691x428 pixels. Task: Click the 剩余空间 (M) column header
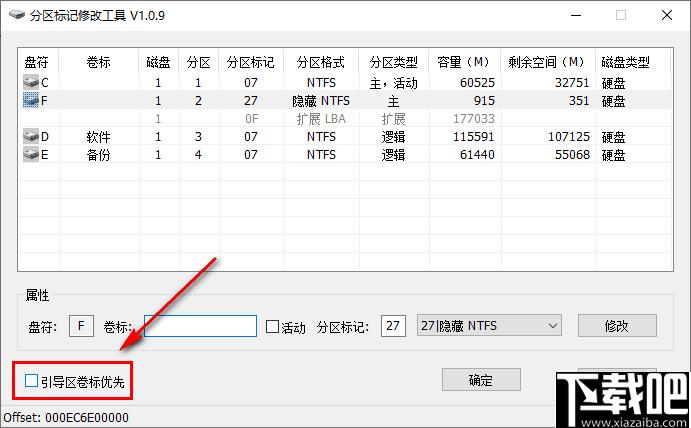pyautogui.click(x=548, y=62)
